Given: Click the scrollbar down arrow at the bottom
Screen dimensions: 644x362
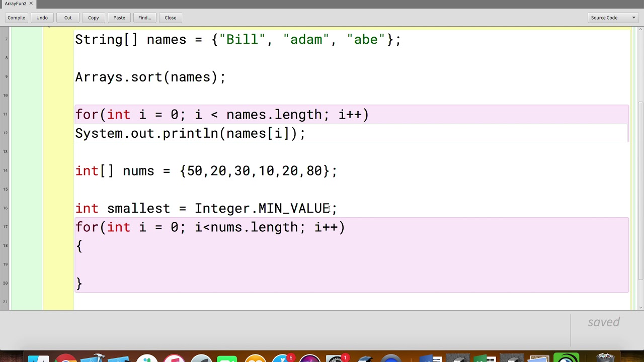Looking at the screenshot, I should pyautogui.click(x=640, y=307).
